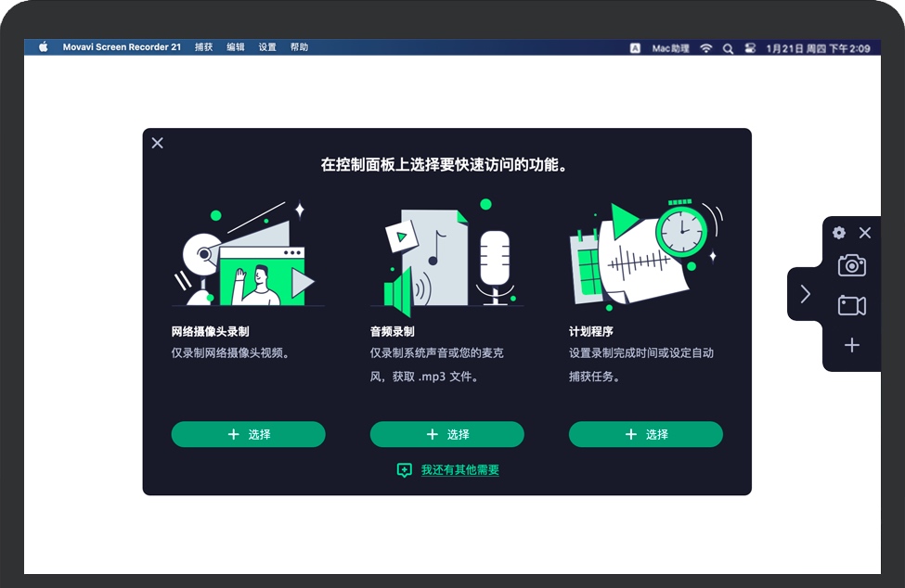Open the 设置 menu

pos(266,47)
